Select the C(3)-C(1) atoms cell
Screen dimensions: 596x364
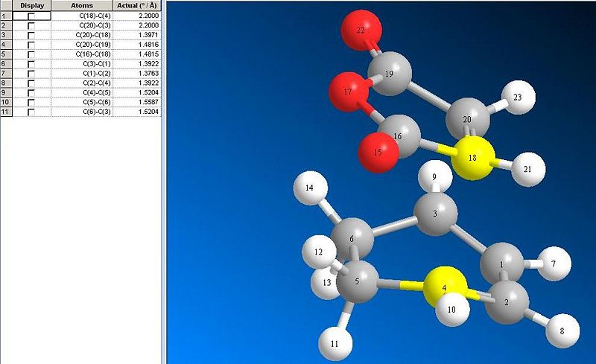[82, 64]
